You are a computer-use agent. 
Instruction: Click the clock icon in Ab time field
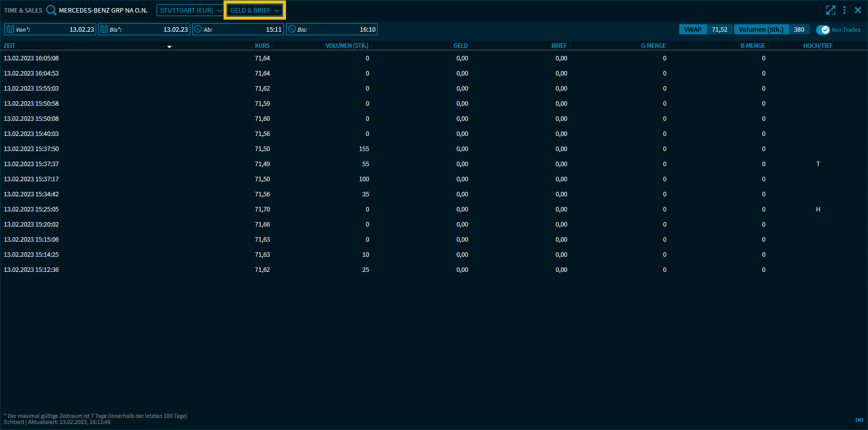pyautogui.click(x=198, y=29)
